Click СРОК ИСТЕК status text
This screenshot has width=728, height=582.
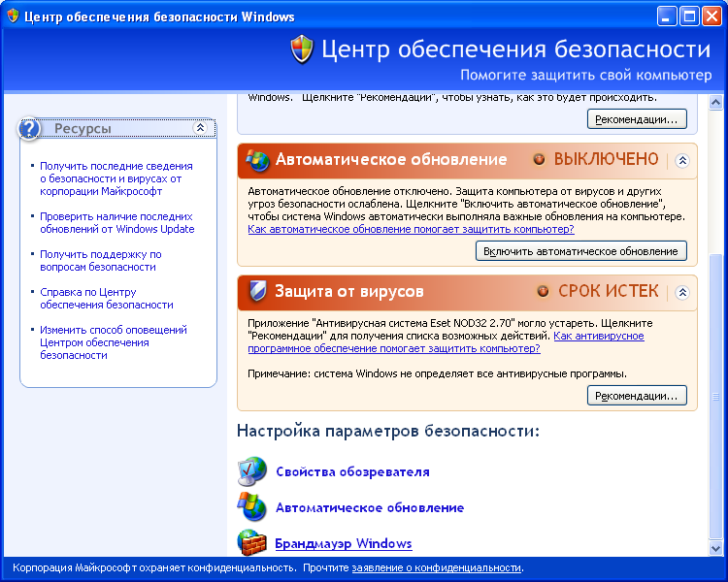pyautogui.click(x=609, y=291)
